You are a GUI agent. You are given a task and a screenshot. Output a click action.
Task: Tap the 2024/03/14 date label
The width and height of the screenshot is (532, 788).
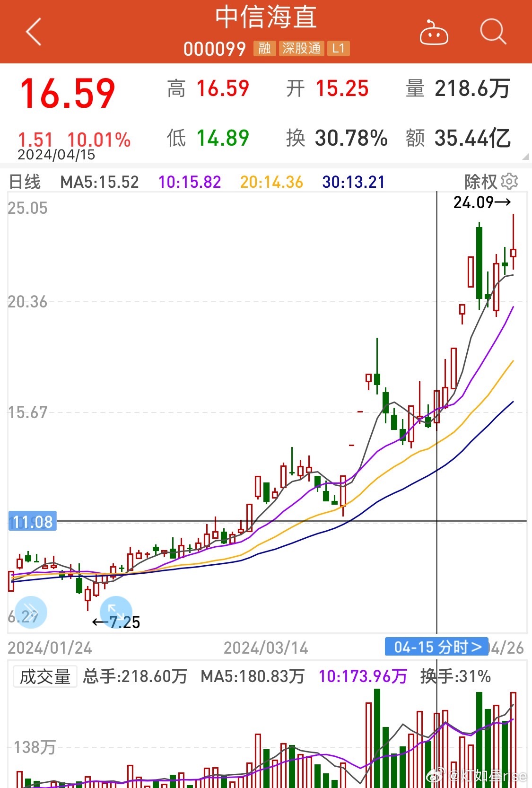266,648
